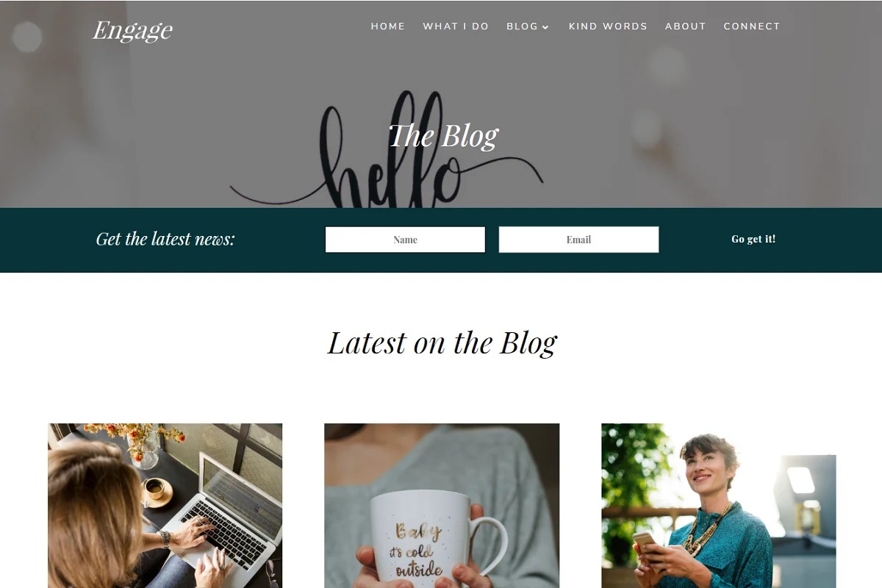
Task: Click the Engage site logo
Action: click(133, 30)
